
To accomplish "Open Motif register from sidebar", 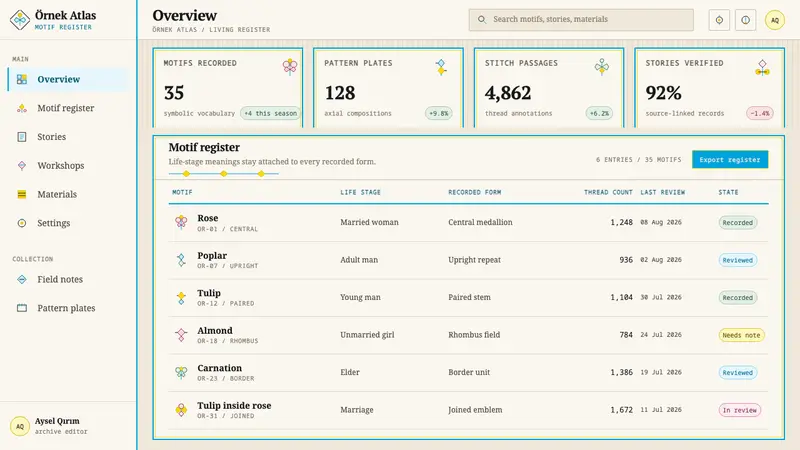I will point(68,108).
